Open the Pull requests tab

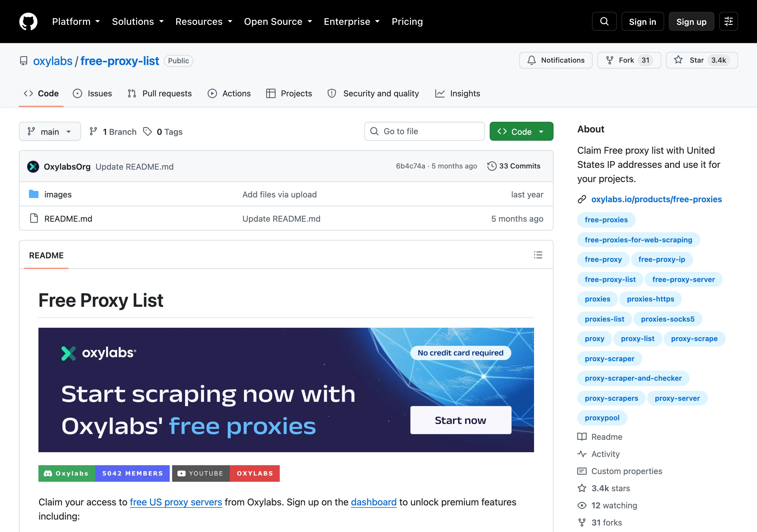(160, 94)
